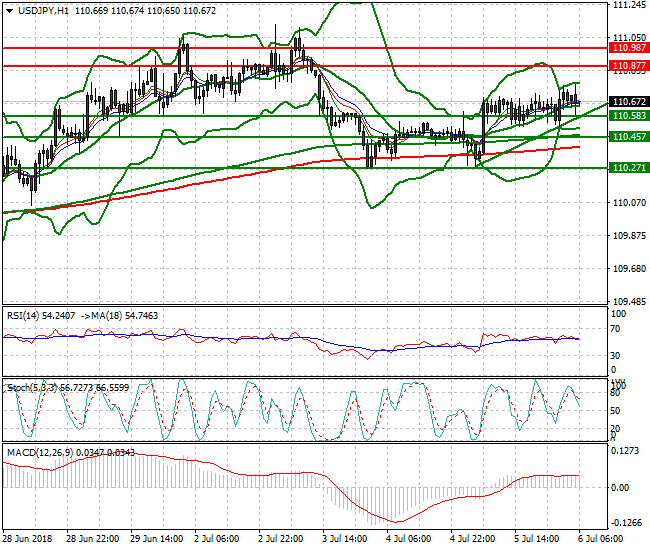
Task: Click the Stoch(5,3,3) indicator label
Action: pos(29,386)
